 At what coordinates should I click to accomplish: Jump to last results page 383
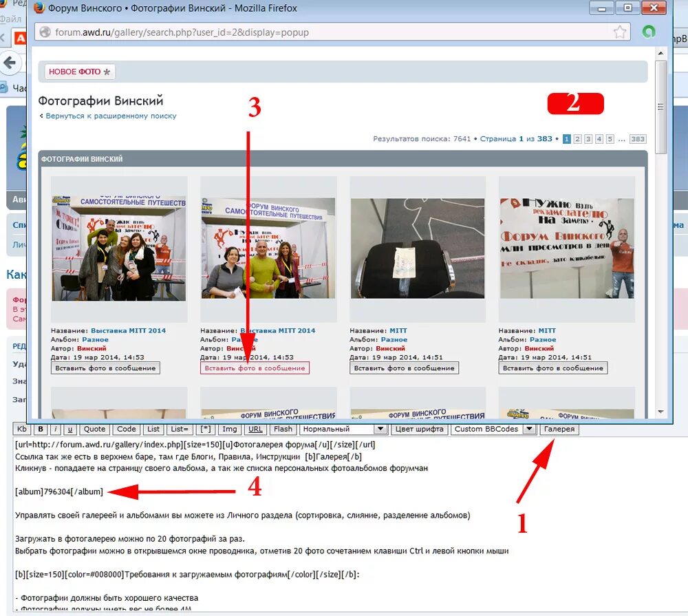[638, 139]
